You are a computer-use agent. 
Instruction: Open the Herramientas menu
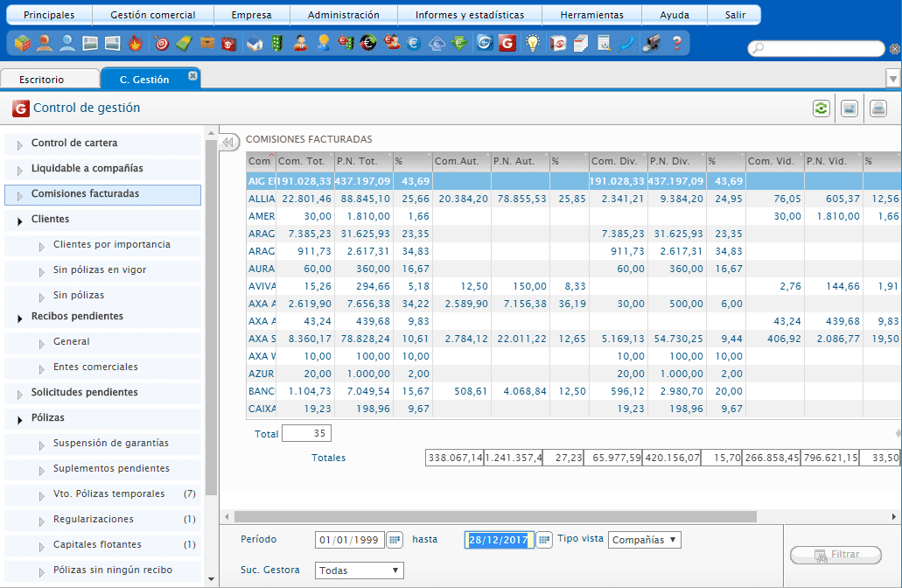[592, 15]
